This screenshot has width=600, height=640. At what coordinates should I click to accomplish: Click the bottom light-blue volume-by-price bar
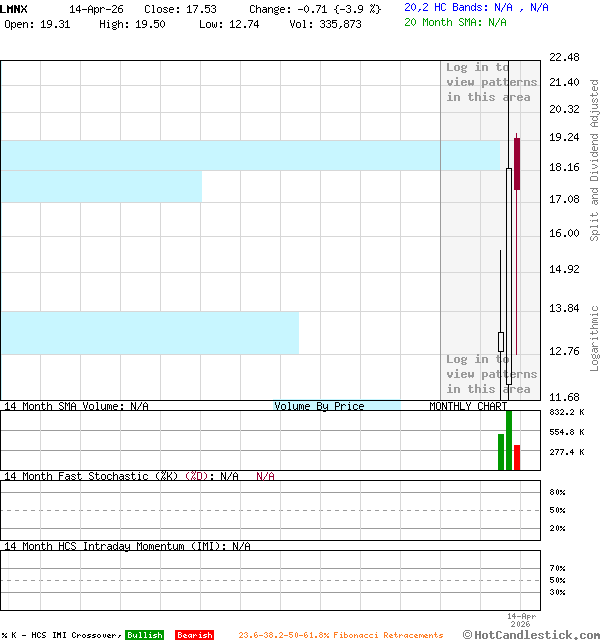point(150,332)
